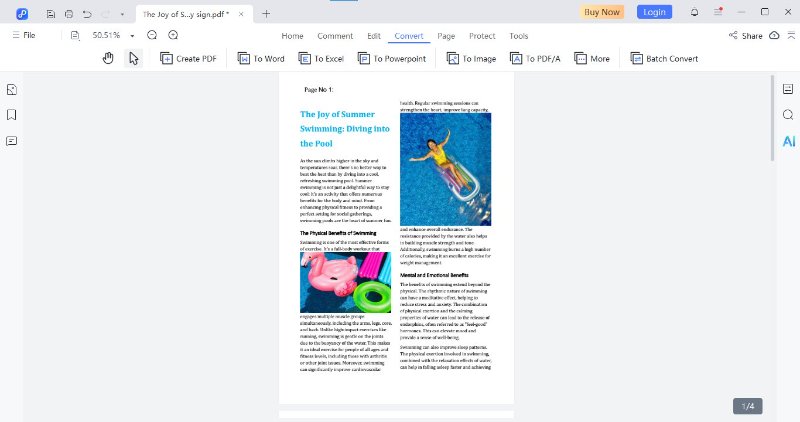Activate the Select cursor tool

pyautogui.click(x=133, y=59)
